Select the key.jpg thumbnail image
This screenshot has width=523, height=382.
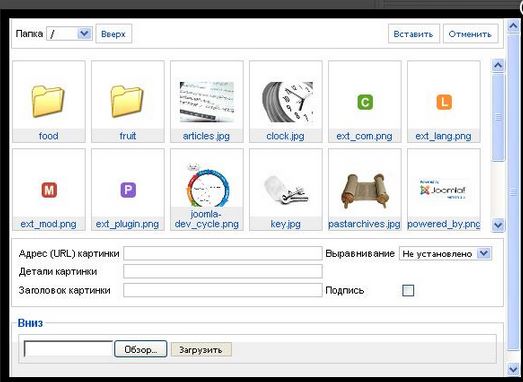286,190
